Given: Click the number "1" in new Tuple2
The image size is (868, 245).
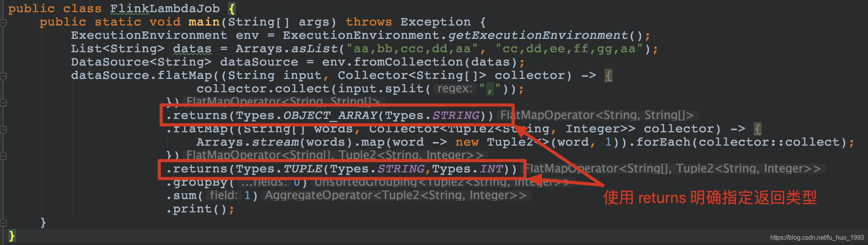Looking at the screenshot, I should (x=608, y=142).
